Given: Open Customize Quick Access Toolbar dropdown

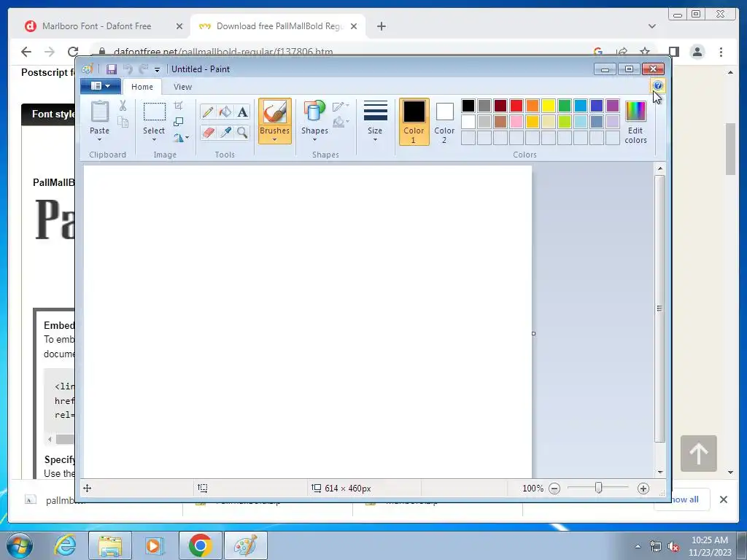Looking at the screenshot, I should pos(158,69).
